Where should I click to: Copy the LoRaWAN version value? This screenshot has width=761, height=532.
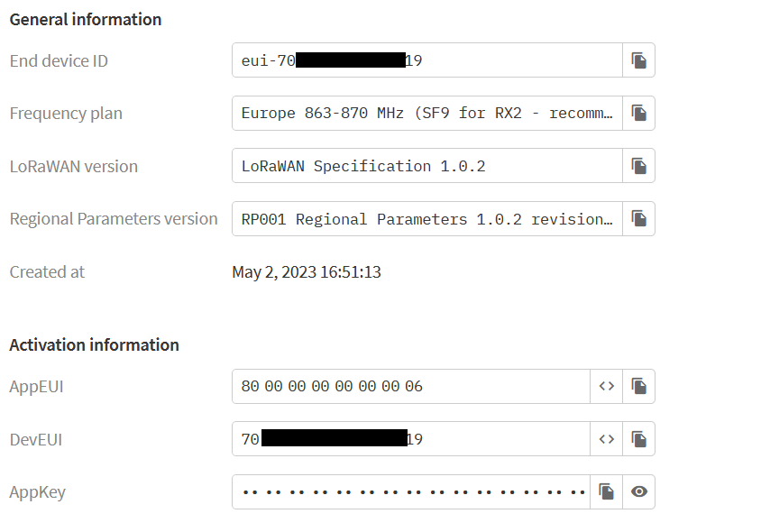pyautogui.click(x=638, y=166)
